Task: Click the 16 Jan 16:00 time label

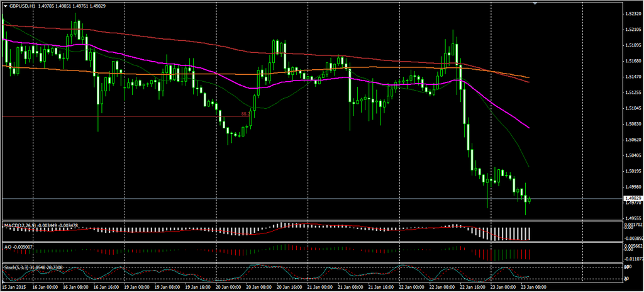Action: pos(106,286)
